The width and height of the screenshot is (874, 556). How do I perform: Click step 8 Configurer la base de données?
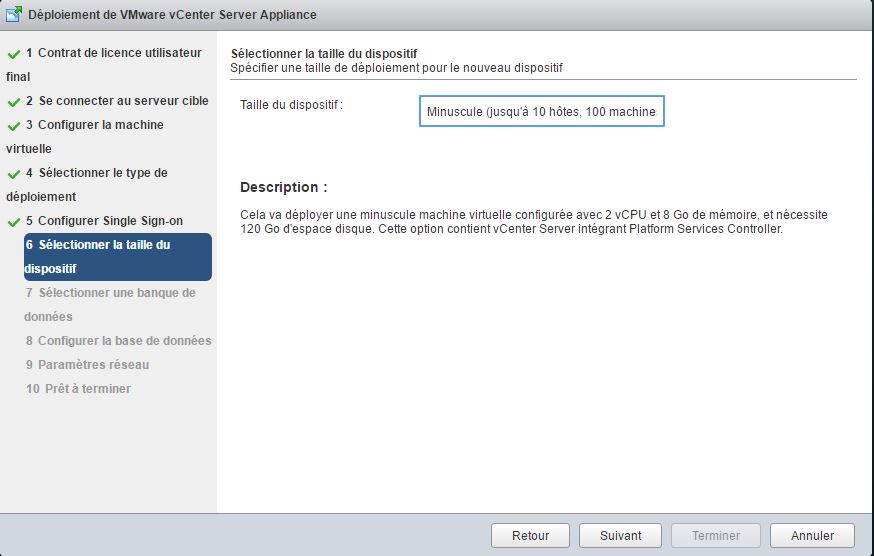[118, 341]
